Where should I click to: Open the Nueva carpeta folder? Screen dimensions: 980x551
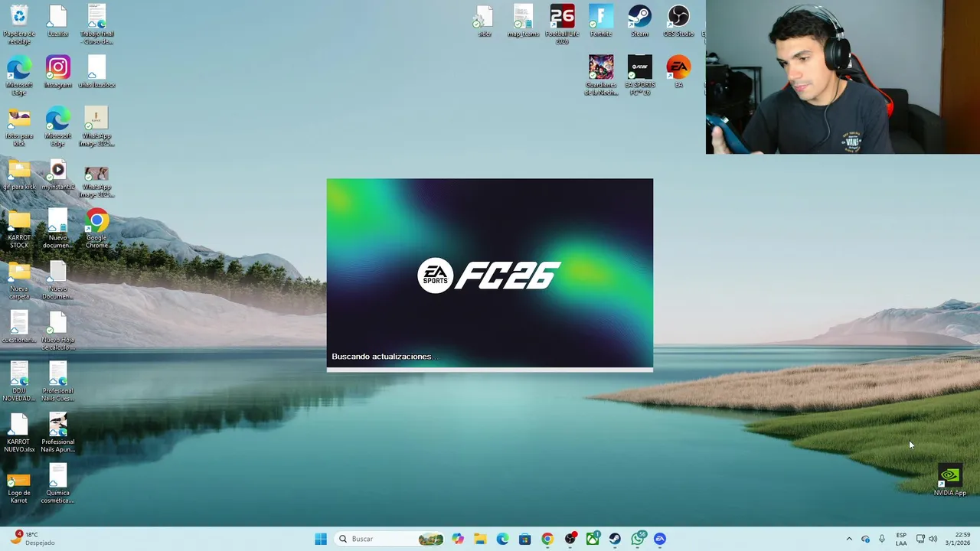[19, 280]
